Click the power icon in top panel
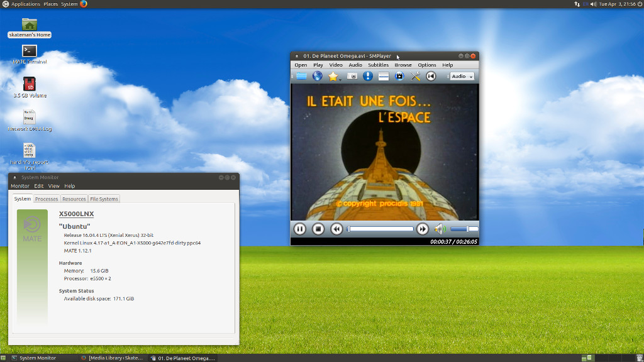This screenshot has width=644, height=362. pyautogui.click(x=640, y=4)
